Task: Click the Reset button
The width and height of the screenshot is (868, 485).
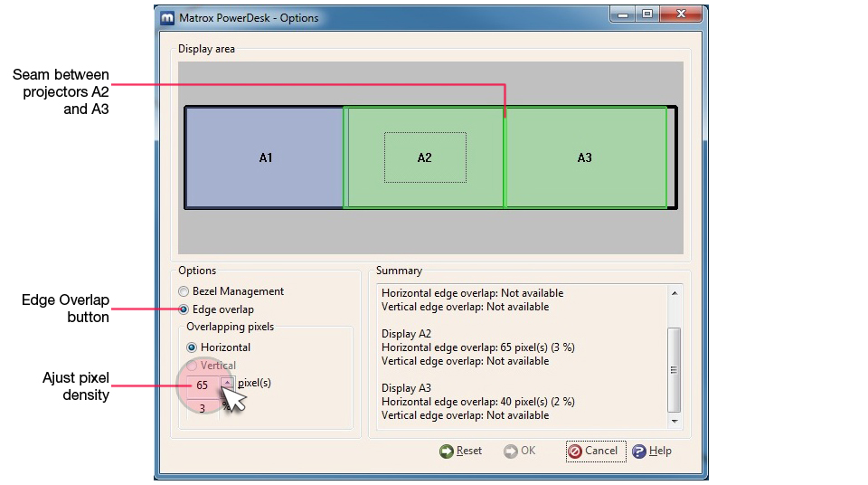Action: tap(460, 452)
